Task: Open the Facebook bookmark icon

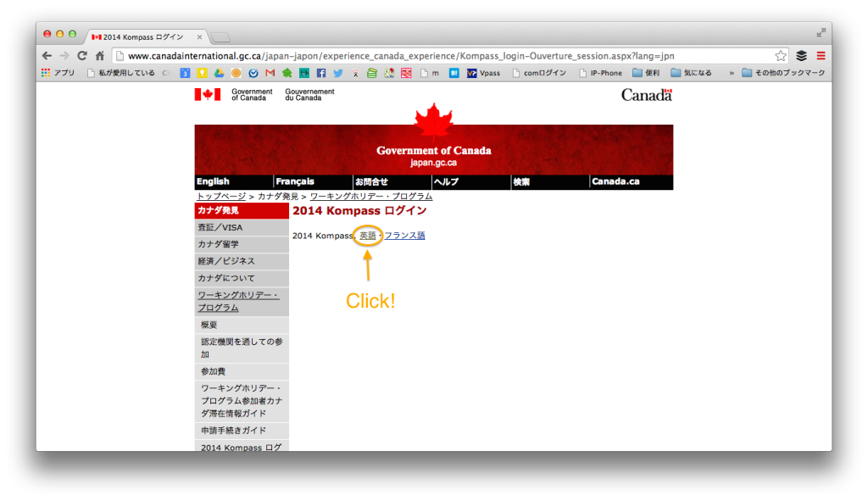Action: click(321, 73)
